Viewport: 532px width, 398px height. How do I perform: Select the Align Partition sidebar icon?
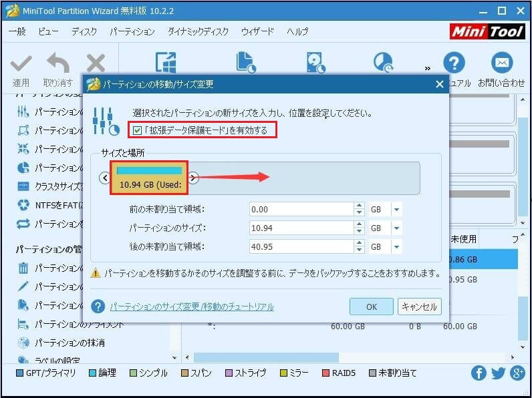pyautogui.click(x=23, y=325)
